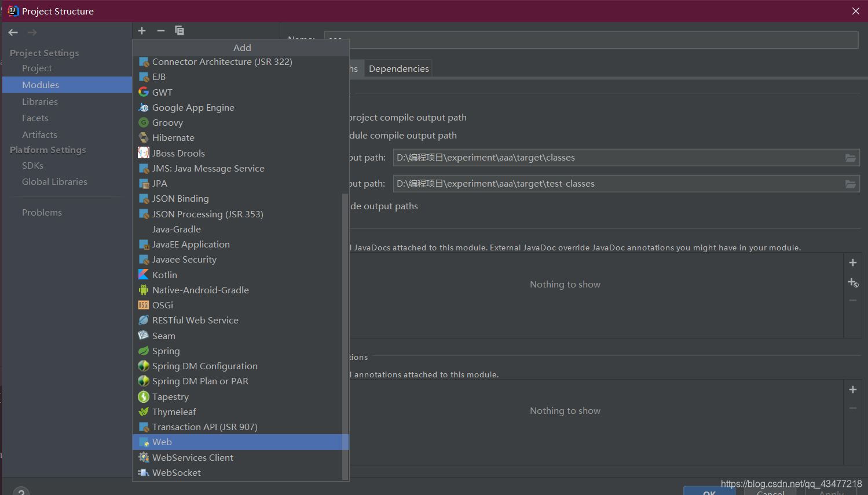Viewport: 868px width, 495px height.
Task: Choose Transaction API (JSR 907) entry
Action: (238, 427)
